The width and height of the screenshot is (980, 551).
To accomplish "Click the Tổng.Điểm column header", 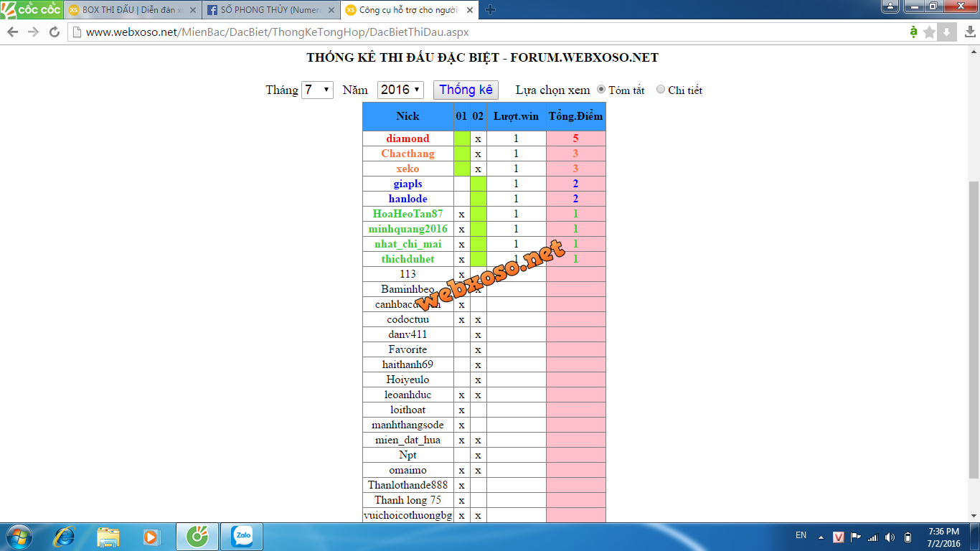I will pos(575,116).
